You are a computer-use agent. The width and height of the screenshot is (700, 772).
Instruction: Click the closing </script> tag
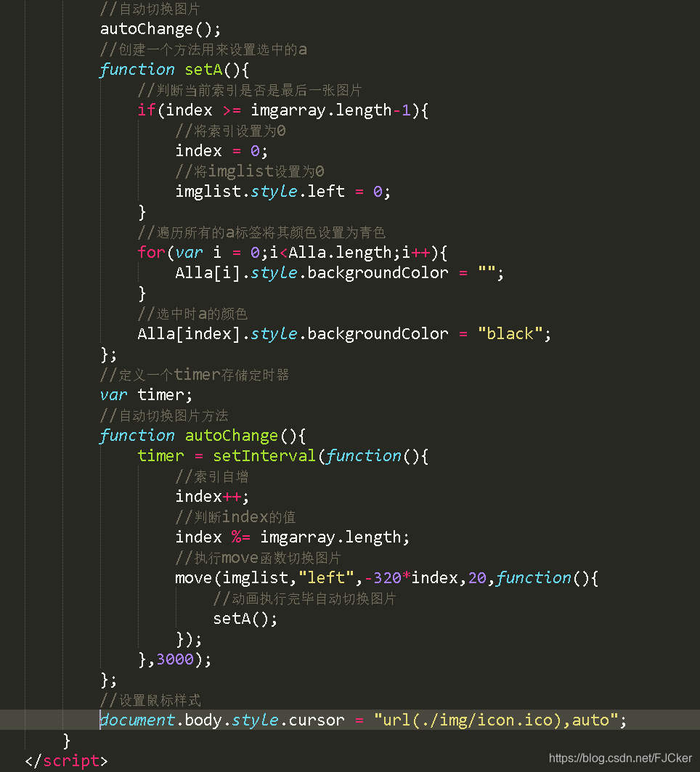click(67, 761)
